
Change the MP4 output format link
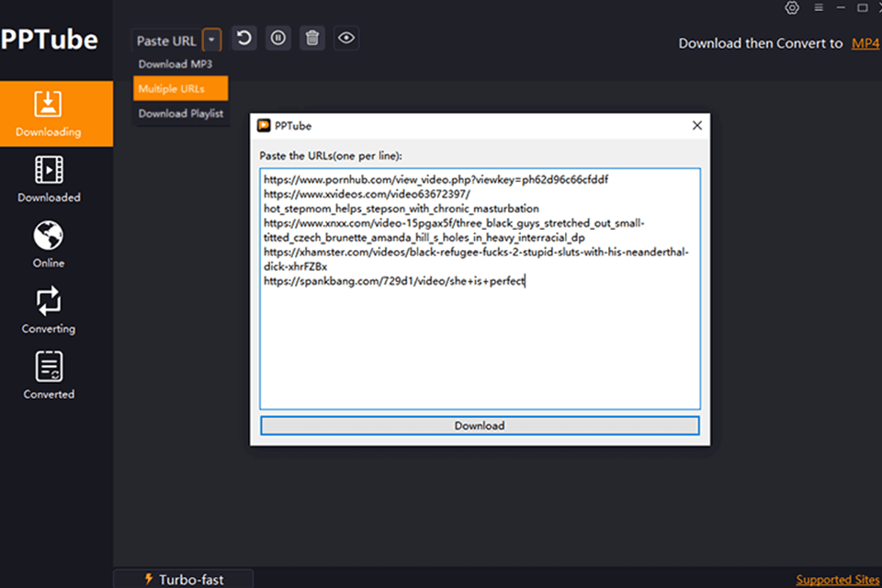click(865, 43)
